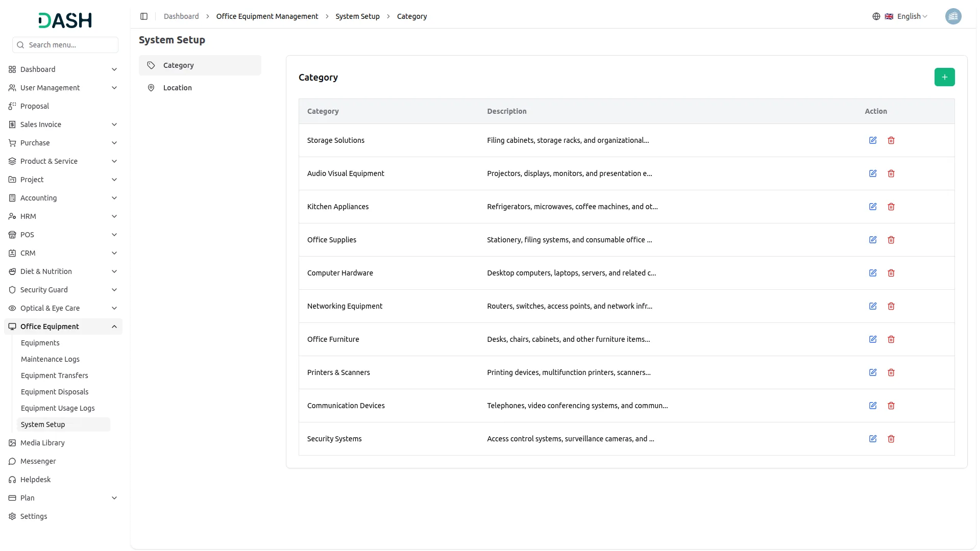This screenshot has height=551, width=980.
Task: Click the green add category plus button
Action: (944, 77)
